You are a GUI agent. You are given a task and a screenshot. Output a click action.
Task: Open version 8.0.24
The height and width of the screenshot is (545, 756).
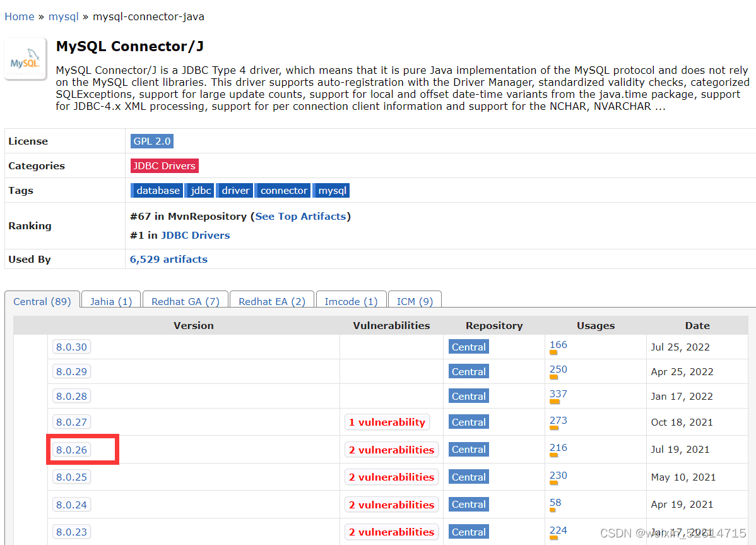(71, 505)
